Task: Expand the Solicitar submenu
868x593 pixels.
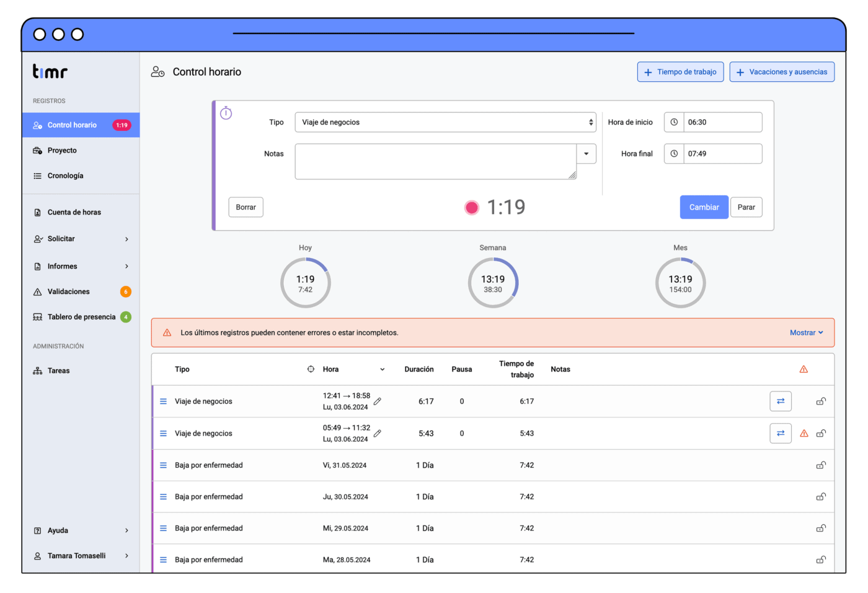Action: [x=126, y=239]
